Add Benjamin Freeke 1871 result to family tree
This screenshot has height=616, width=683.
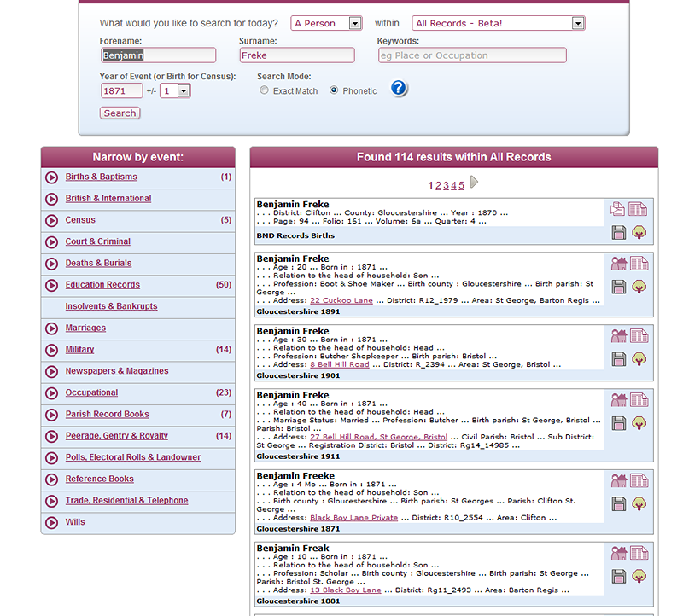(x=639, y=504)
